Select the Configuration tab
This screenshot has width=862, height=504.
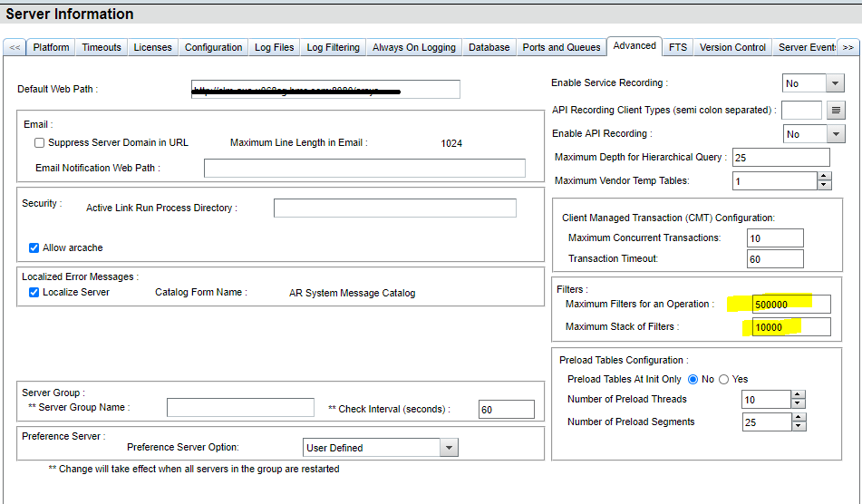pyautogui.click(x=213, y=47)
